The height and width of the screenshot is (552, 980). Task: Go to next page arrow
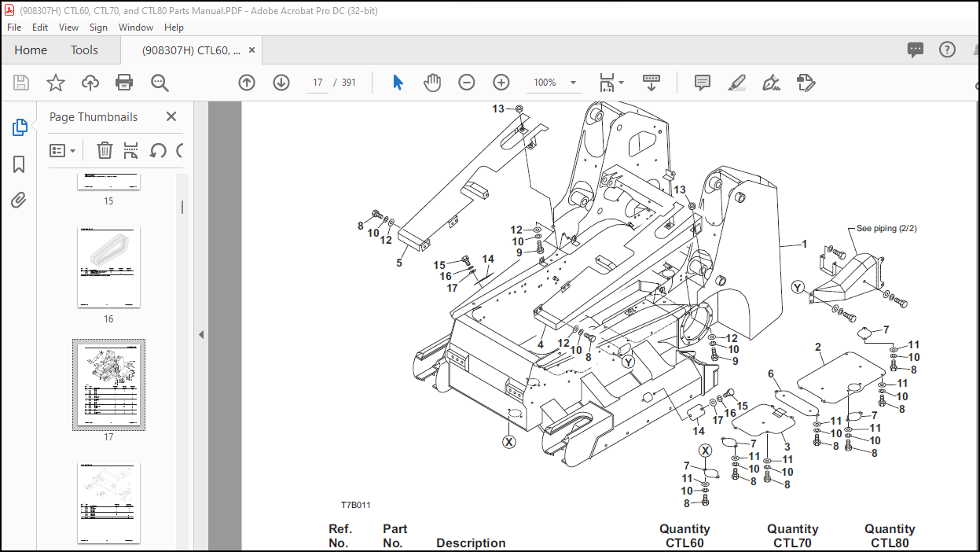281,83
